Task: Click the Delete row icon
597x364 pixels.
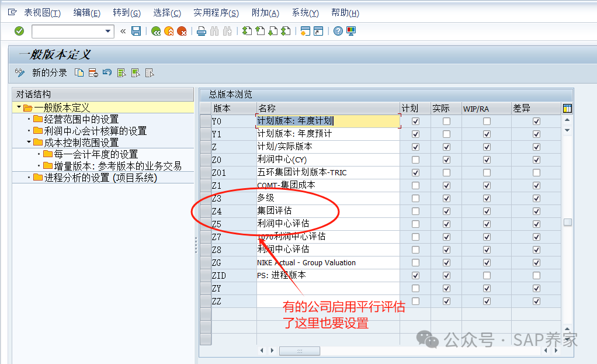Action: 93,72
